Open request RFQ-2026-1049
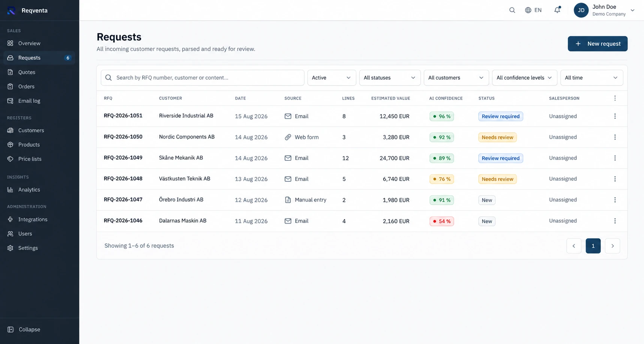The height and width of the screenshot is (344, 644). (123, 158)
